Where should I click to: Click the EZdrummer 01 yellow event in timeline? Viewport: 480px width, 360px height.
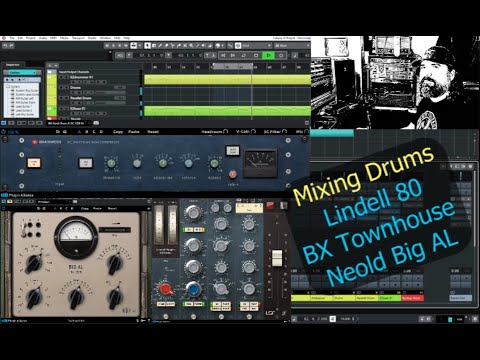(227, 80)
